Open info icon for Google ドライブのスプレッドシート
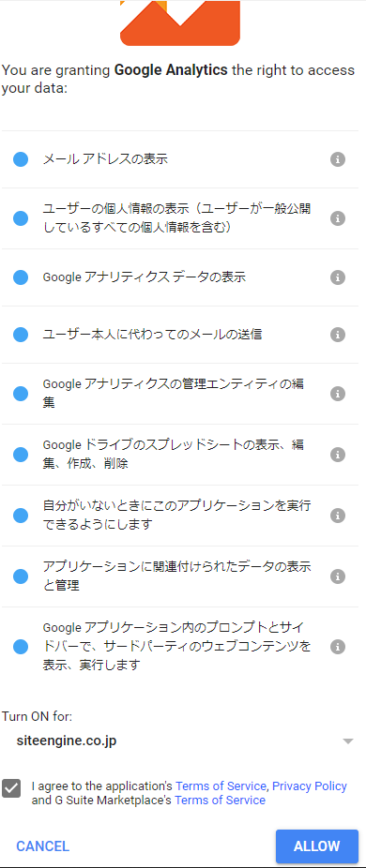 tap(338, 455)
